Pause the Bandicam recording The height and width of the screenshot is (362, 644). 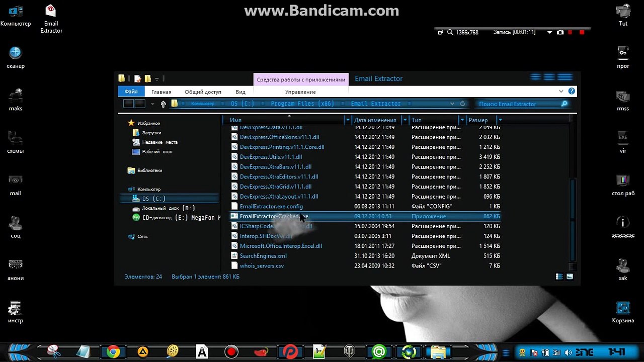570,32
